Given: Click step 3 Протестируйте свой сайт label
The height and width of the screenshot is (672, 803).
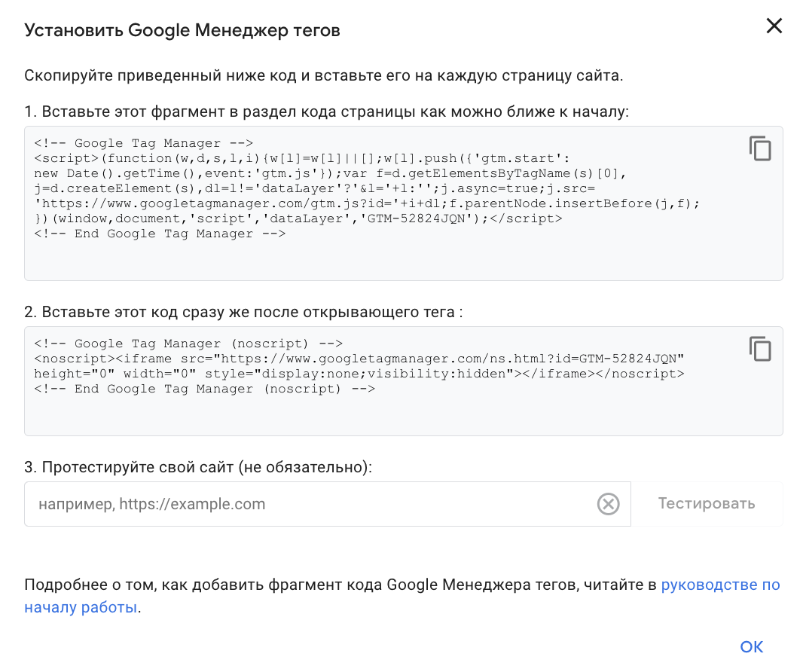Looking at the screenshot, I should point(198,467).
